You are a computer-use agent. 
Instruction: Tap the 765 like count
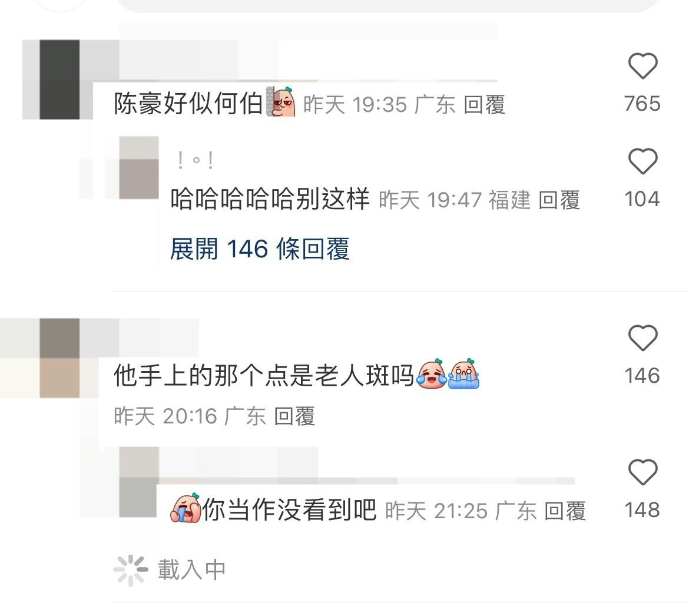pyautogui.click(x=642, y=104)
